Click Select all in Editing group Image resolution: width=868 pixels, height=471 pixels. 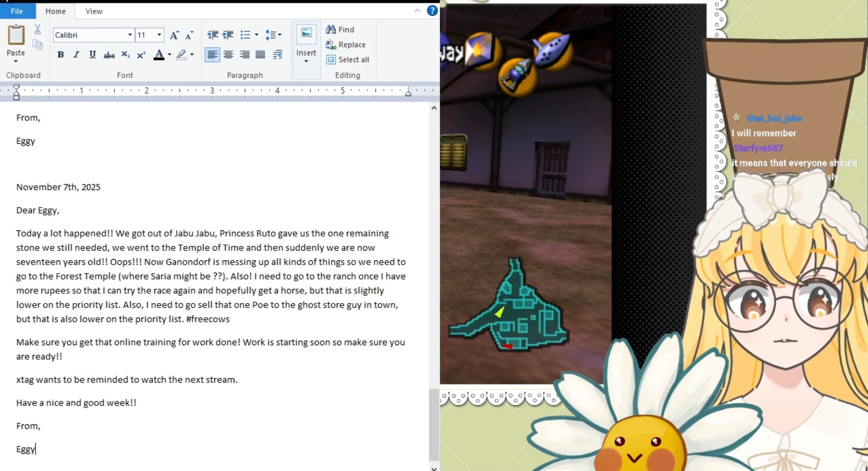[347, 59]
